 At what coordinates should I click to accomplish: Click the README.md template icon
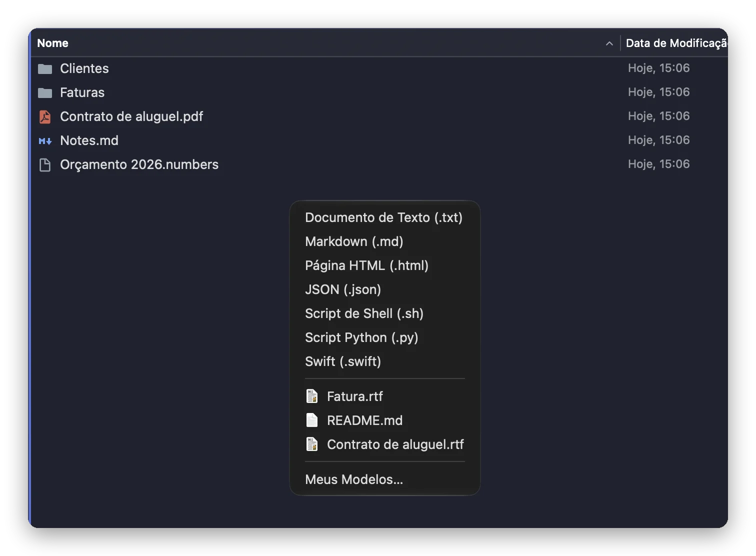pos(312,420)
